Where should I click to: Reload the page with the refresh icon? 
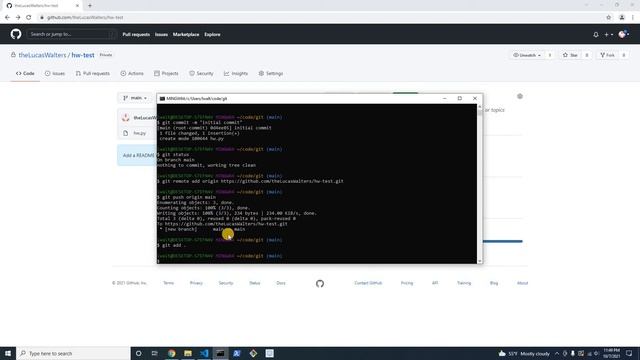click(x=29, y=18)
